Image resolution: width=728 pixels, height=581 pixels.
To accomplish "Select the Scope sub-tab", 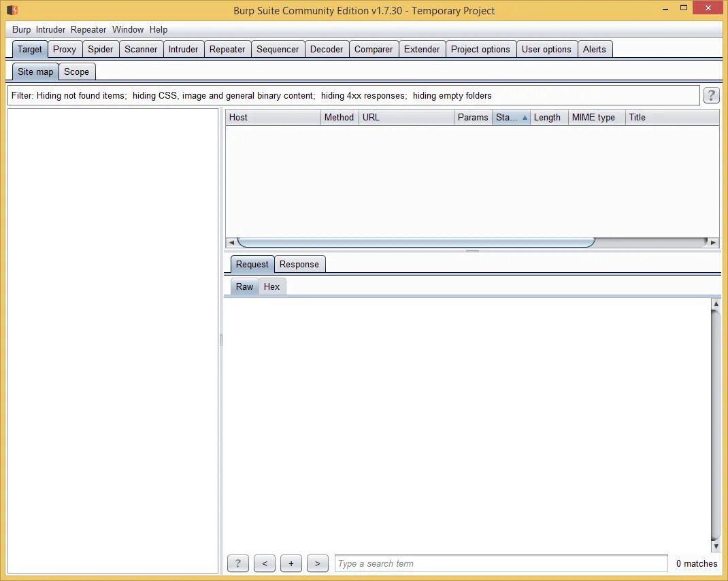I will point(77,71).
